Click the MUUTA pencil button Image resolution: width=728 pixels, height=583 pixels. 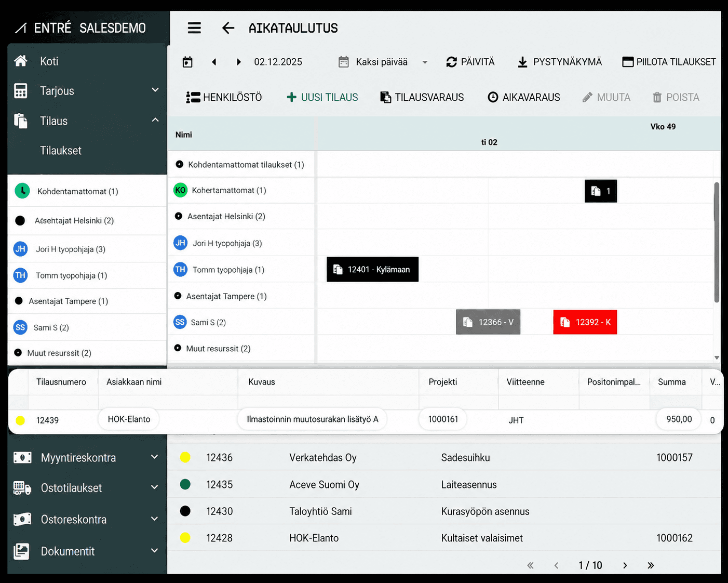pyautogui.click(x=606, y=97)
